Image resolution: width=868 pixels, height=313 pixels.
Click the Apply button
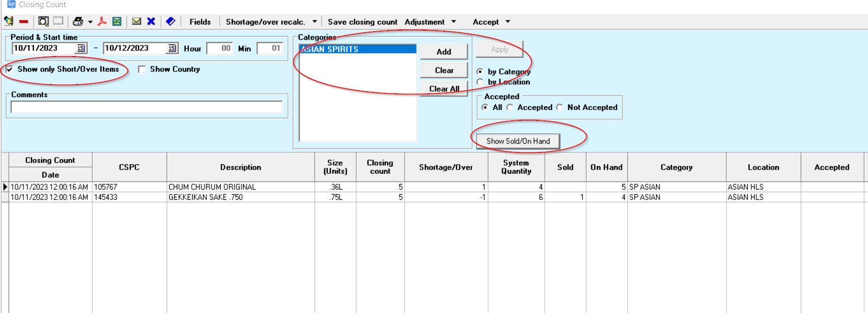coord(499,49)
